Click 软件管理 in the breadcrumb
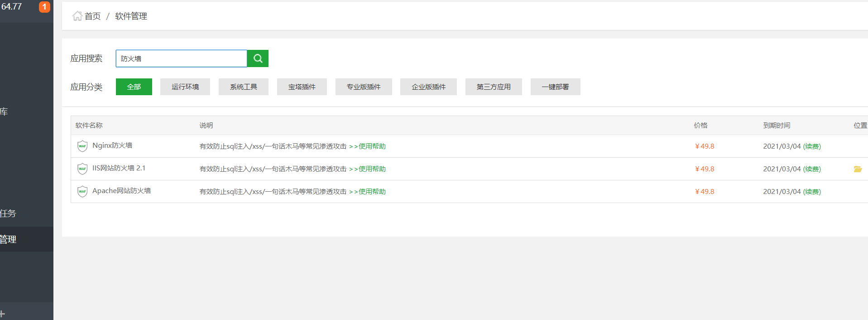 131,16
